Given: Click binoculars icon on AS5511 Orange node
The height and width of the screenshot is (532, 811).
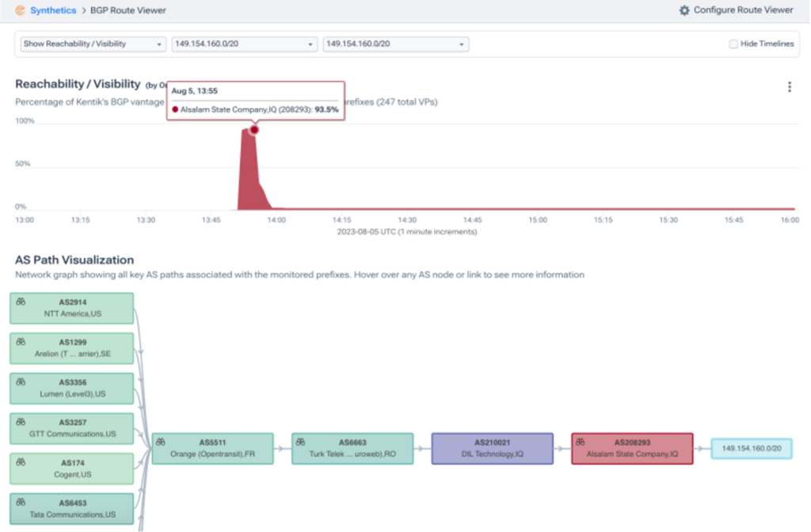Looking at the screenshot, I should click(x=161, y=442).
